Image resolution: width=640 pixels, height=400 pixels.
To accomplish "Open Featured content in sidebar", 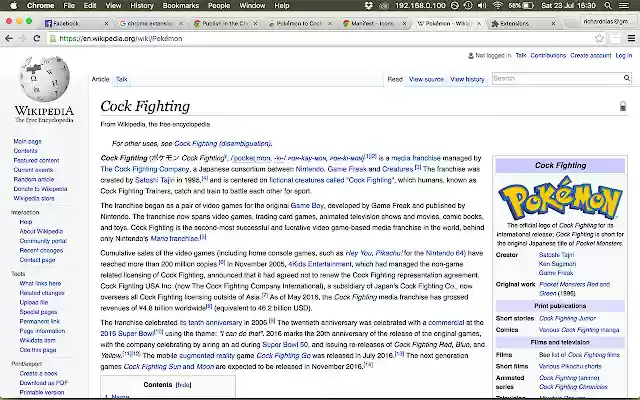I will coord(36,160).
